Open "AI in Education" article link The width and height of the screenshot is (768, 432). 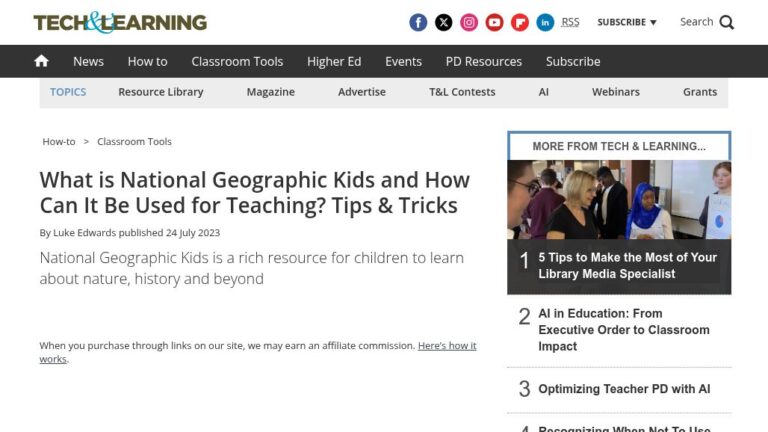point(624,330)
